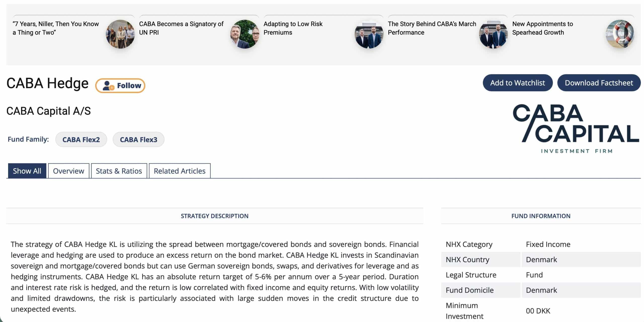Click the "Adapting to Low Risk Premiums" headline
The width and height of the screenshot is (644, 322).
coord(293,28)
